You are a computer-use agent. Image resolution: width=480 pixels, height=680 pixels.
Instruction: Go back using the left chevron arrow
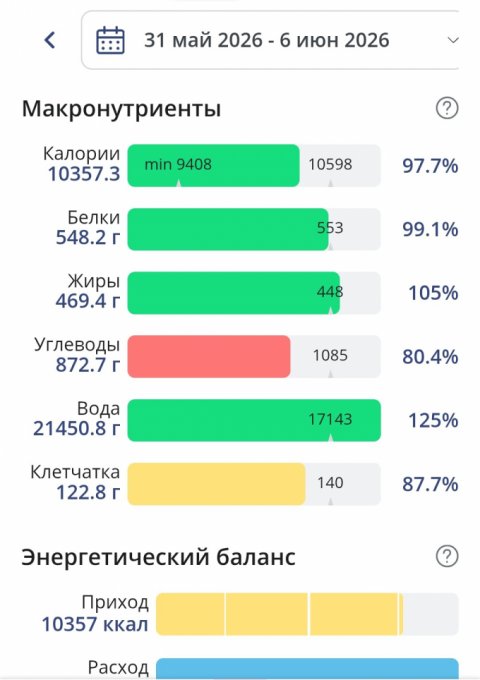(x=50, y=40)
